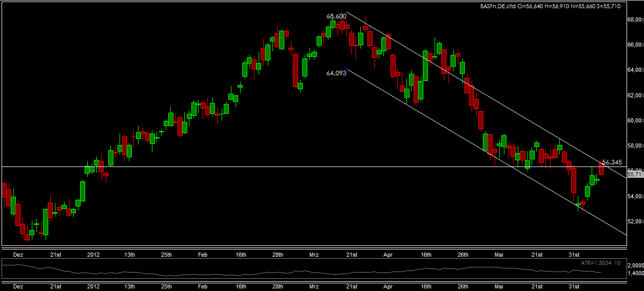Screen dimensions: 644x291
Task: Select the Dez marker on the ATR panel axis
Action: click(18, 287)
